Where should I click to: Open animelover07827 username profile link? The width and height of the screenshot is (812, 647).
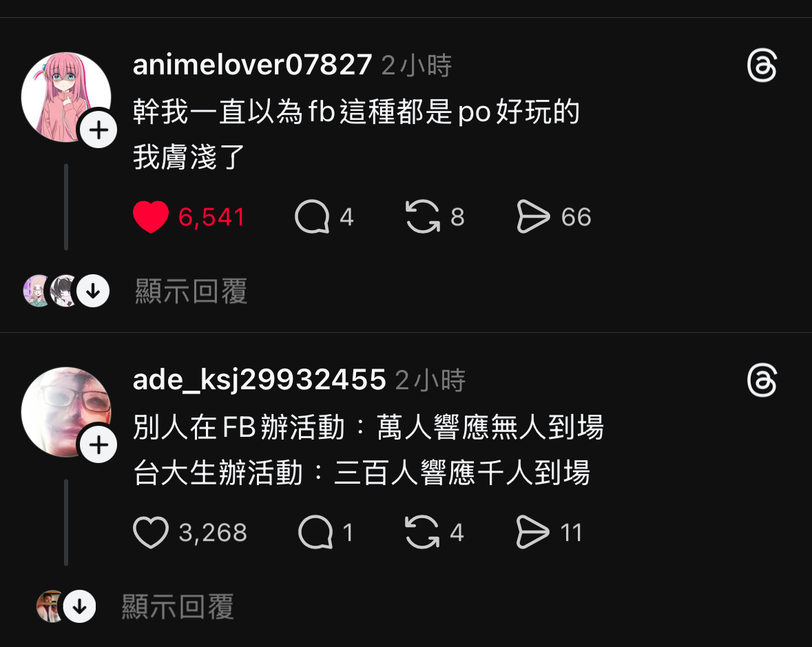[252, 65]
